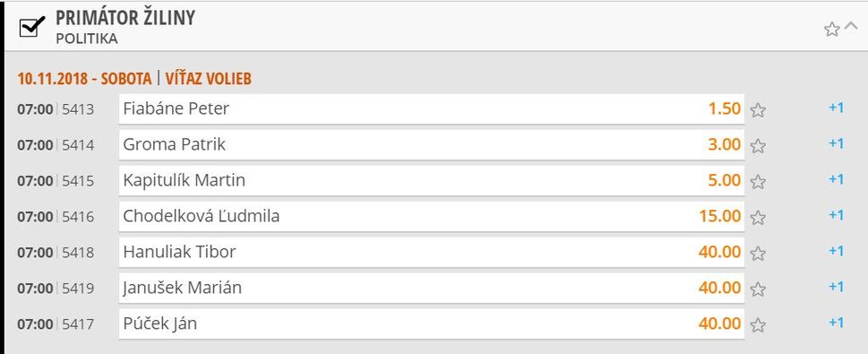Viewport: 868px width, 354px height.
Task: Favorite the Primátor Žiliny event header star
Action: click(831, 30)
